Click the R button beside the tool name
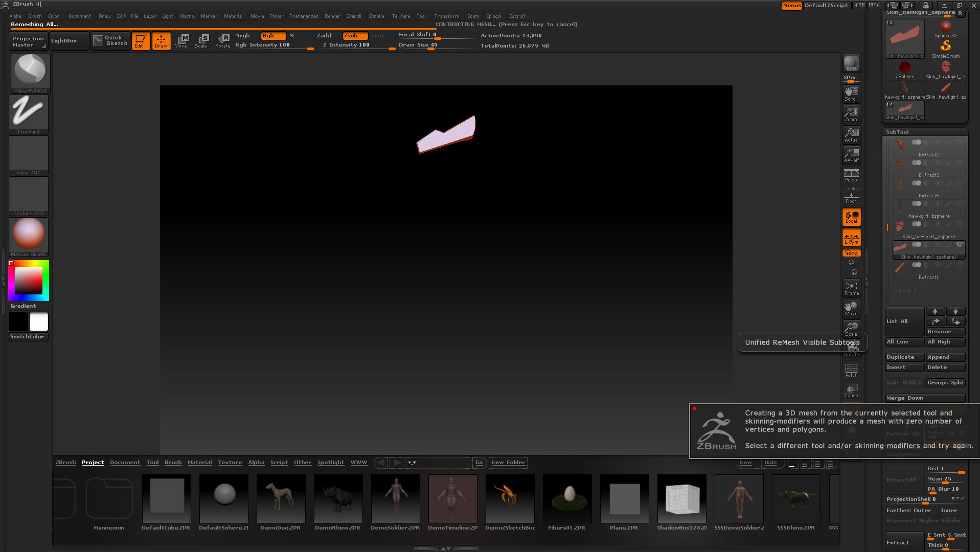This screenshot has width=980, height=552. pos(960,13)
